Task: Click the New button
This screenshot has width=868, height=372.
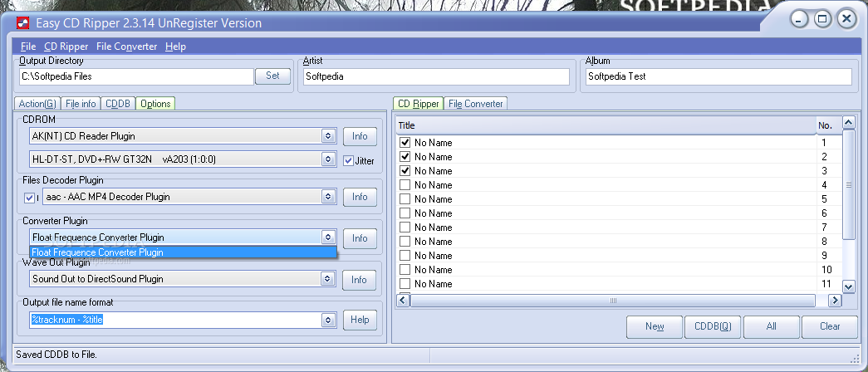Action: click(655, 326)
